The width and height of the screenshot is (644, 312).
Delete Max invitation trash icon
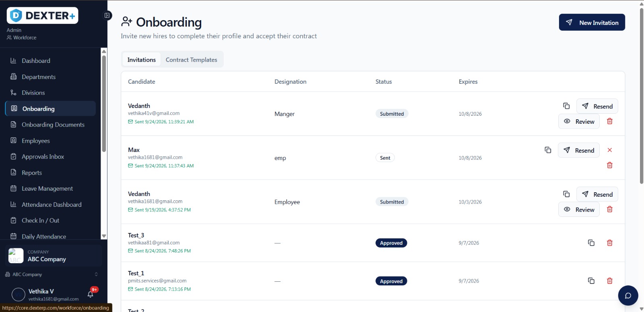tap(610, 165)
